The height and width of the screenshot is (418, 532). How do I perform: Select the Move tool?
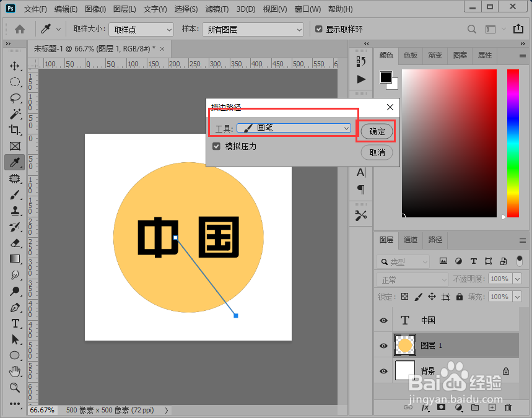click(14, 66)
